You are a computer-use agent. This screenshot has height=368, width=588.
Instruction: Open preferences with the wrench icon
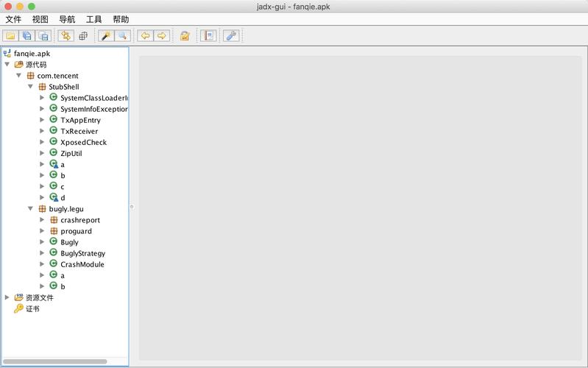[x=231, y=35]
